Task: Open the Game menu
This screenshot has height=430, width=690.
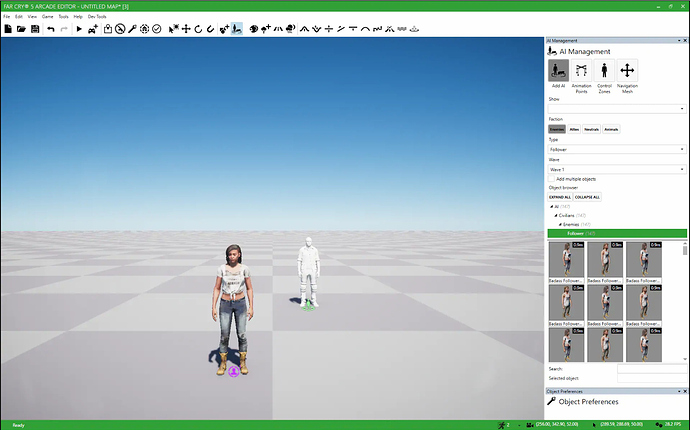Action: coord(48,17)
